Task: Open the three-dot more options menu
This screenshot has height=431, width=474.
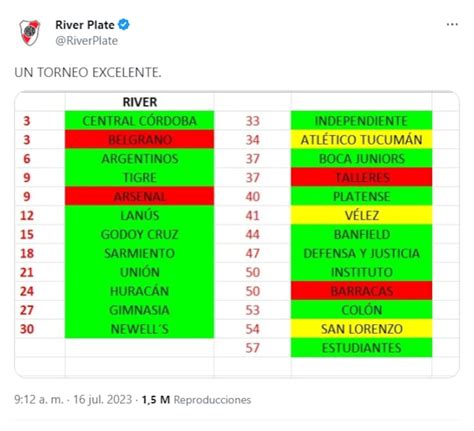Action: [452, 24]
